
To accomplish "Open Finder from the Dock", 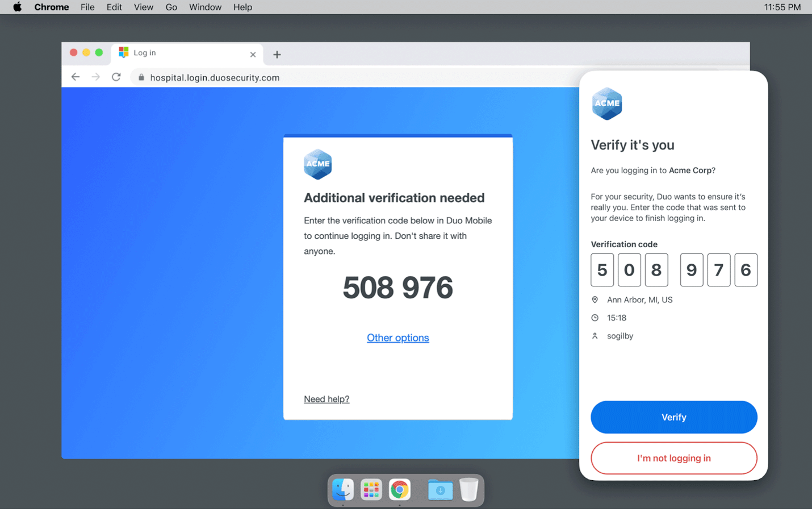I will [342, 489].
